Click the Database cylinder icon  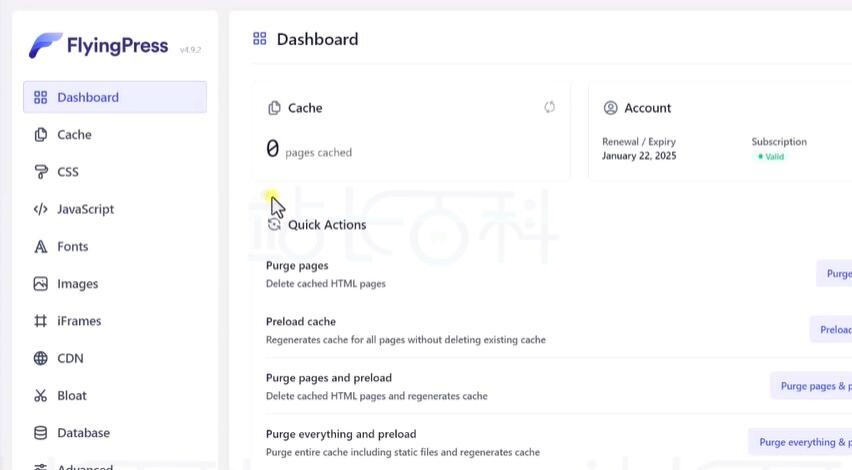pos(40,433)
